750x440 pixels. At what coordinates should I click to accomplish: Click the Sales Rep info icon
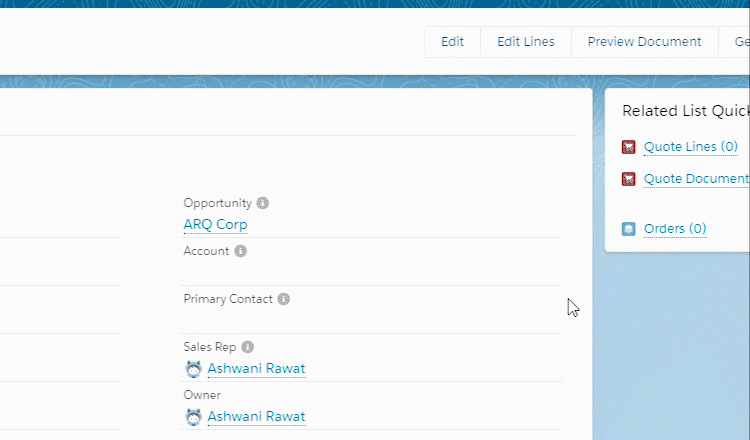(247, 347)
